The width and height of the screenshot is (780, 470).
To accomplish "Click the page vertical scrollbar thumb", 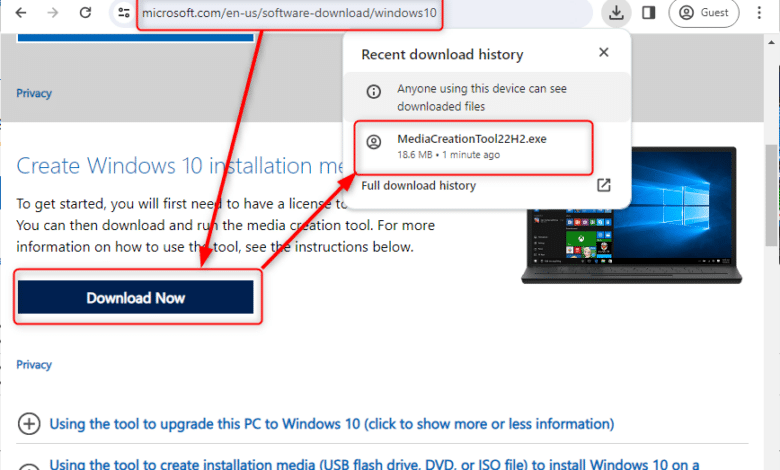I will [772, 193].
